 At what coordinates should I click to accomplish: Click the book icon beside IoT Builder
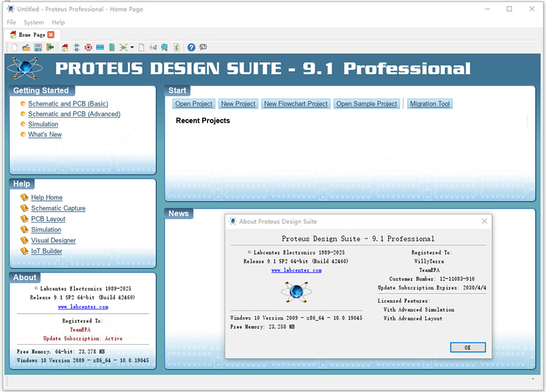click(24, 251)
